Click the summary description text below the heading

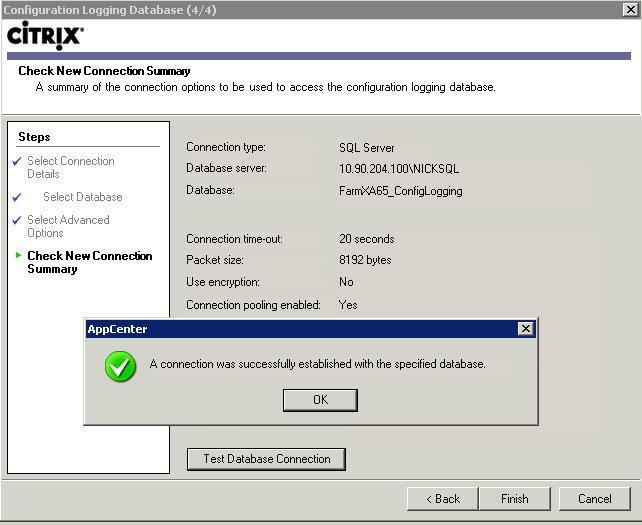[x=265, y=87]
